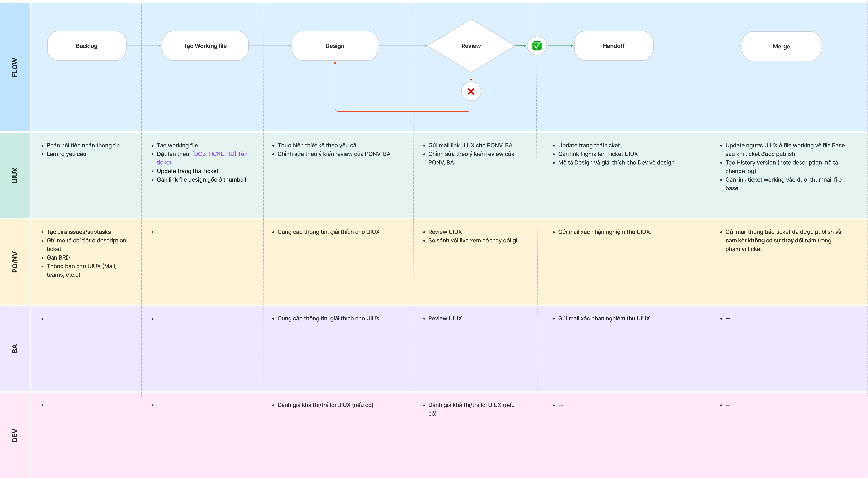Click 'Review UIUX' text in BA row
The height and width of the screenshot is (478, 868).
pos(445,318)
